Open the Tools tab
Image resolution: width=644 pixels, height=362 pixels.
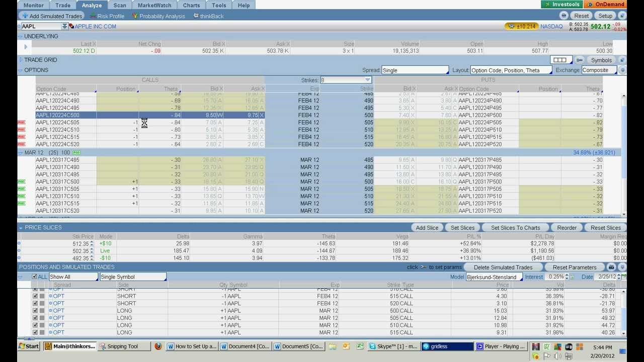coord(219,5)
